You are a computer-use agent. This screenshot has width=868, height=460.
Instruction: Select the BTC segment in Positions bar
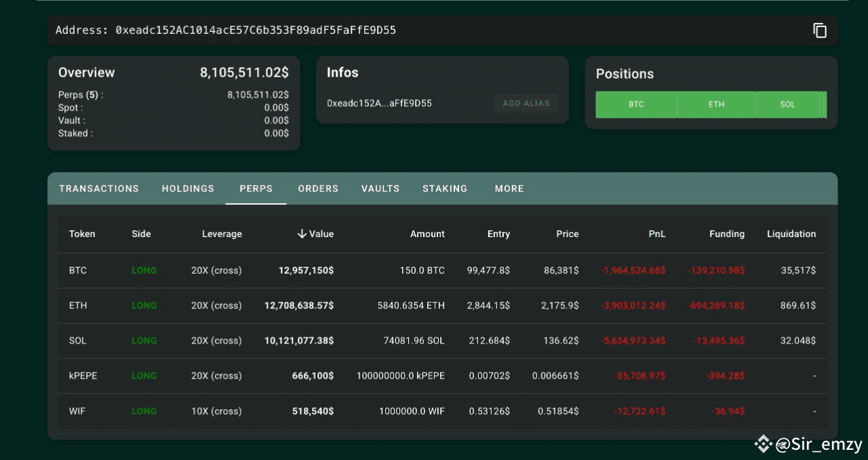tap(636, 104)
